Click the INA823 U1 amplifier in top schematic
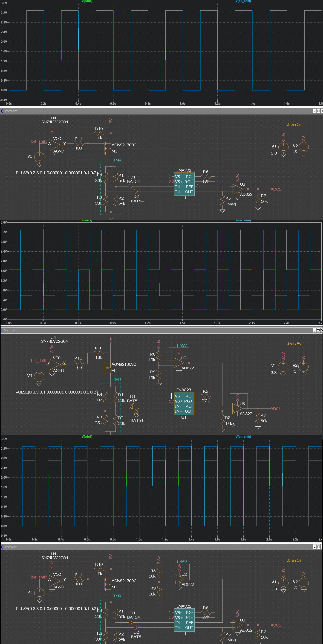The image size is (323, 644). click(x=184, y=184)
